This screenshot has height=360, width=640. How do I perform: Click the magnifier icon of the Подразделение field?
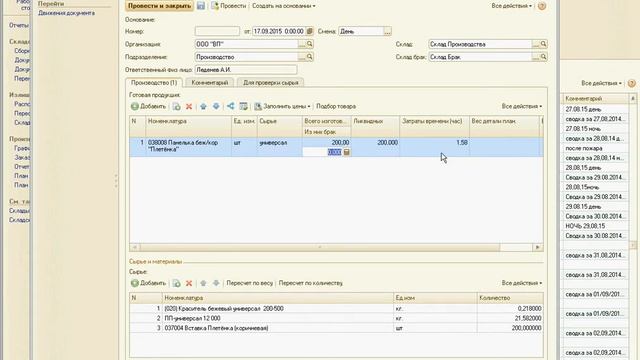pyautogui.click(x=309, y=57)
